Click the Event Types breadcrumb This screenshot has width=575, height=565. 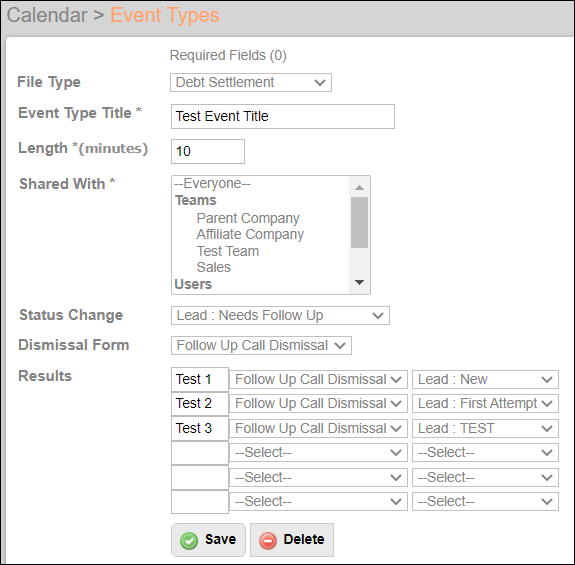click(165, 15)
